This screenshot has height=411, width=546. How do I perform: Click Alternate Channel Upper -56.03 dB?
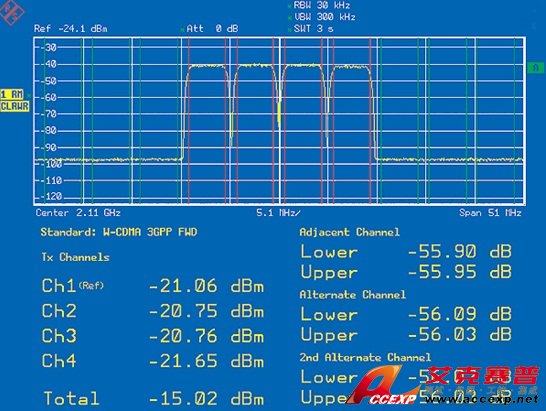tap(406, 334)
